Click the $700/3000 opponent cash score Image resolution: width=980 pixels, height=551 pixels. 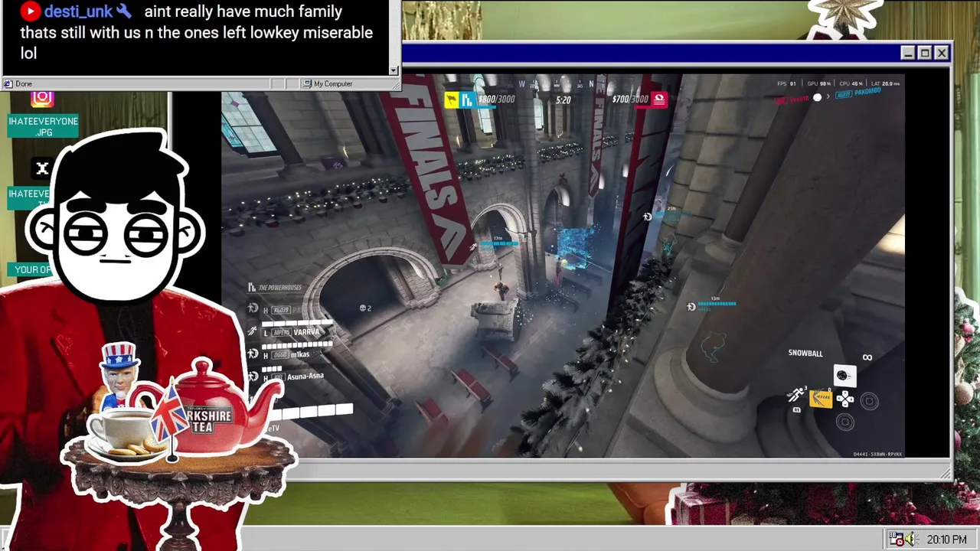pyautogui.click(x=630, y=99)
